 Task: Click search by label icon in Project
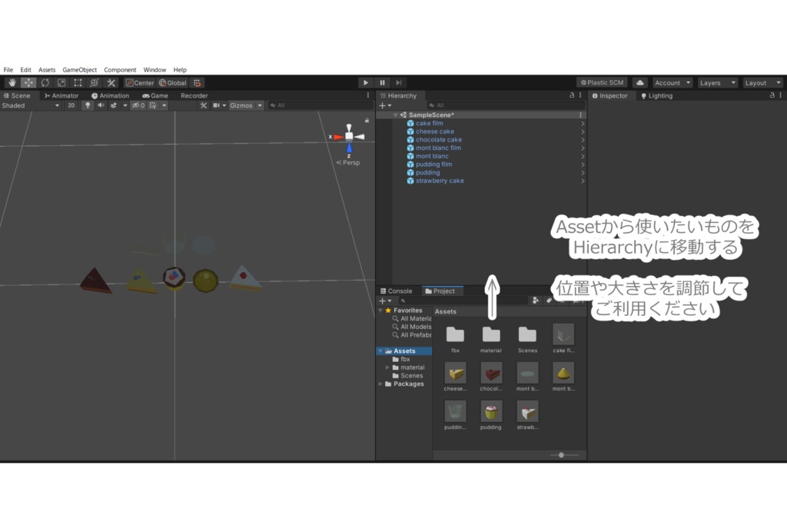pos(549,300)
